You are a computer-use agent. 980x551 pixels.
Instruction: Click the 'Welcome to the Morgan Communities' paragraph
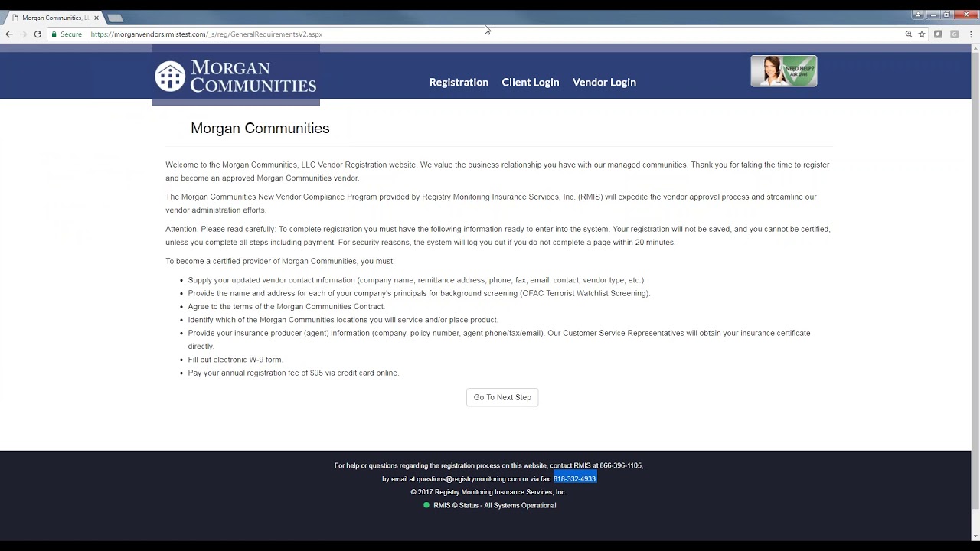498,171
